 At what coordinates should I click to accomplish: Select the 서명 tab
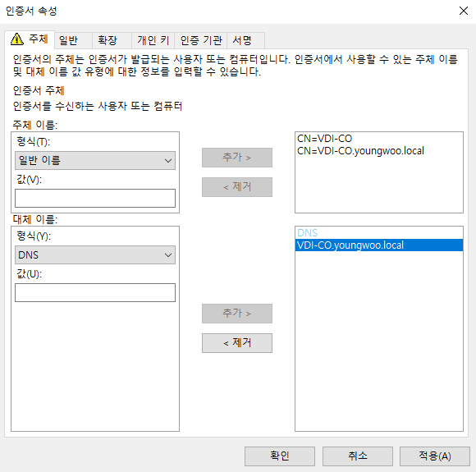coord(246,40)
